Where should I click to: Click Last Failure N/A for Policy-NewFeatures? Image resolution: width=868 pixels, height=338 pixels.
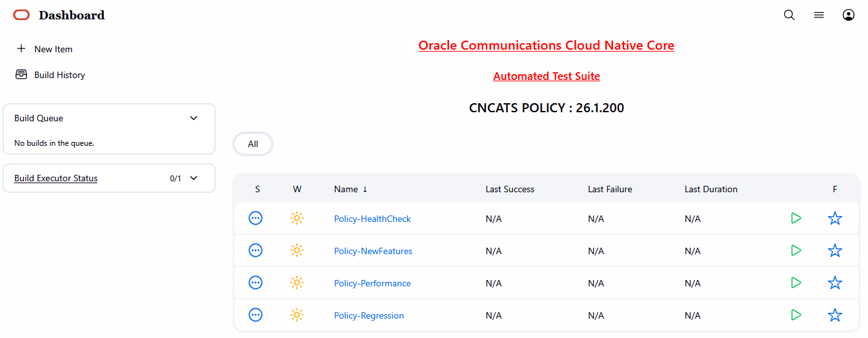click(596, 251)
